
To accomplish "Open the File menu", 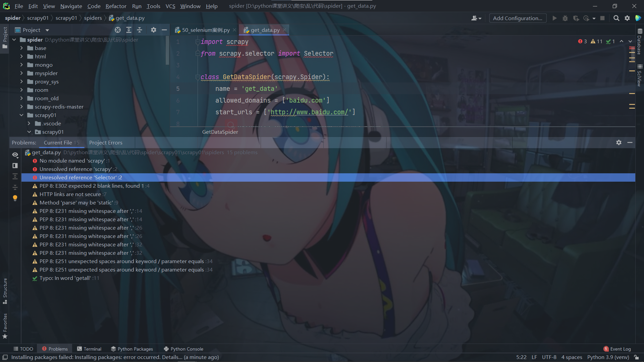I will tap(19, 6).
